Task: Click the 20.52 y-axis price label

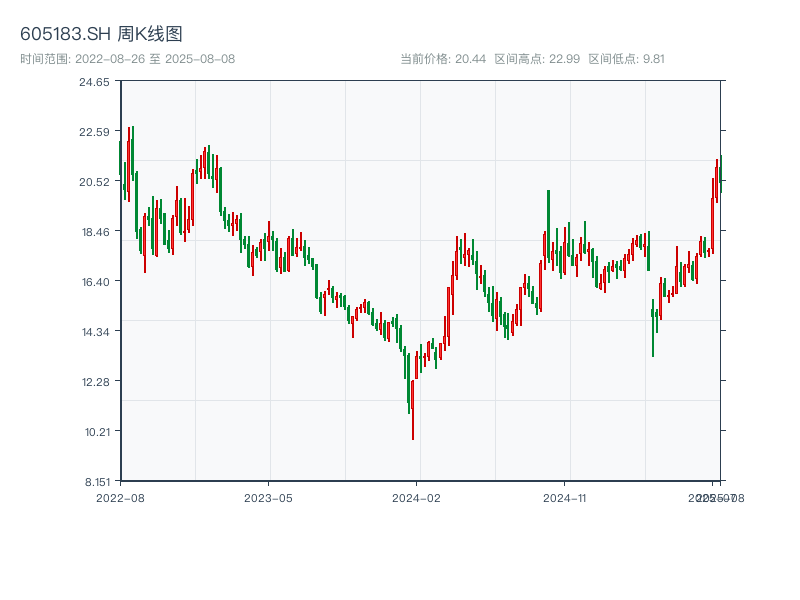Action: point(94,182)
